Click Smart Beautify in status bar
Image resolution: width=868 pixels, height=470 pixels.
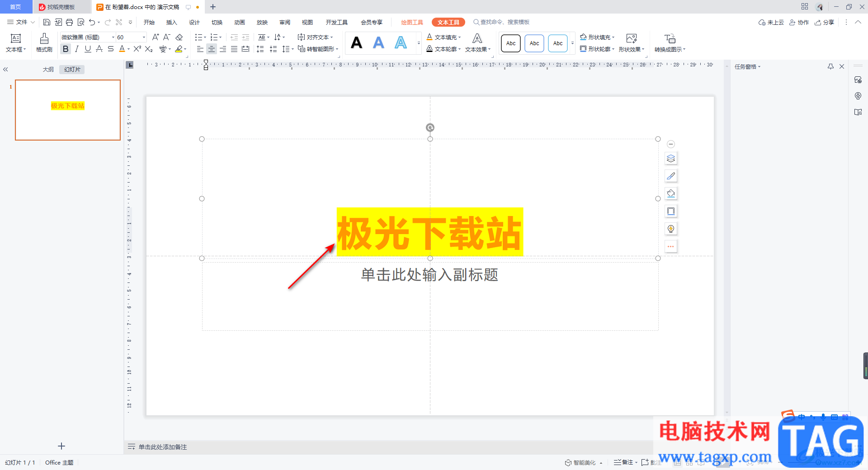click(583, 462)
